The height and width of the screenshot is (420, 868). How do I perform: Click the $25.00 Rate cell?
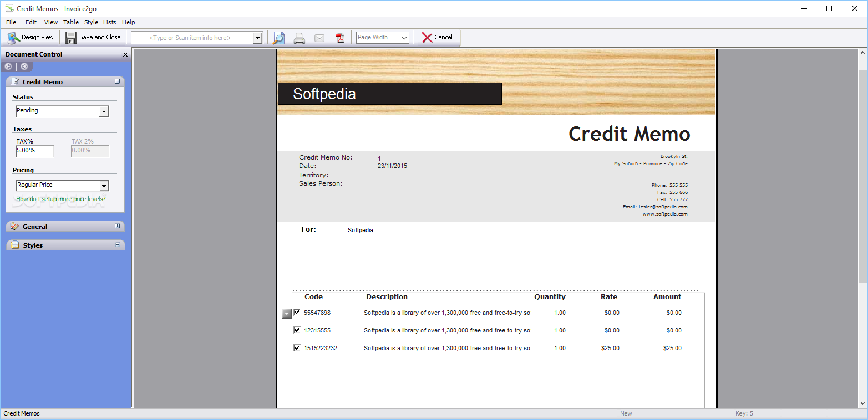(x=610, y=348)
